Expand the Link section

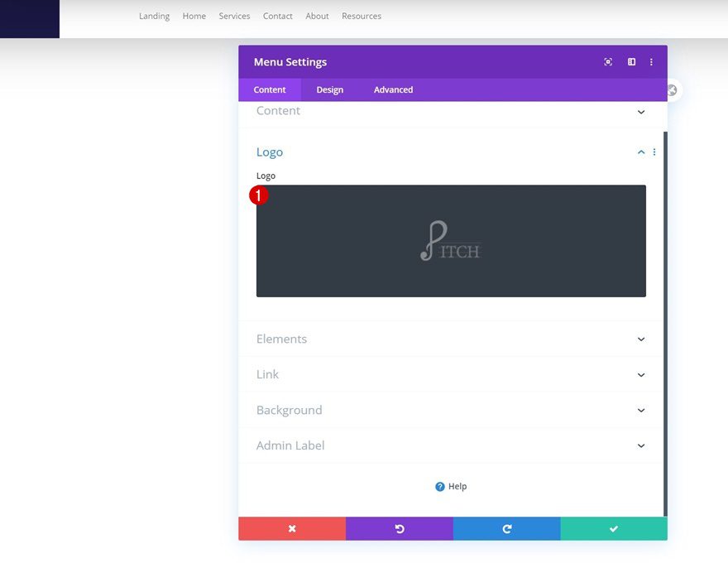(640, 374)
